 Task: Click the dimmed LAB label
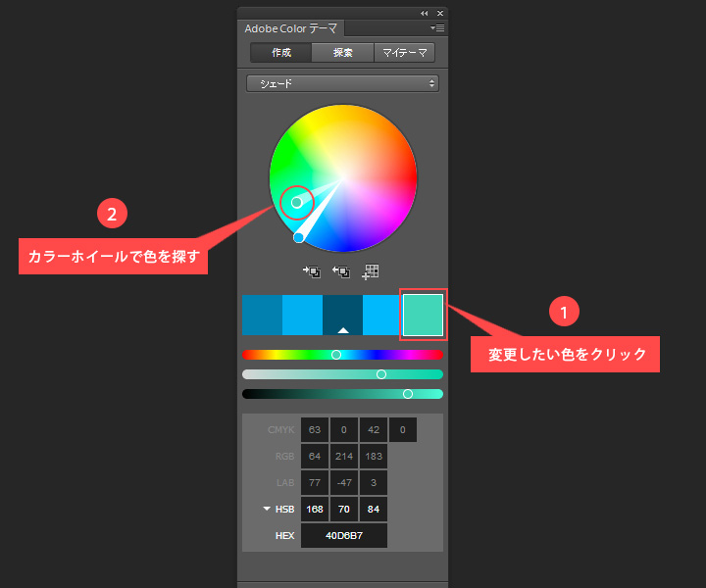(285, 483)
